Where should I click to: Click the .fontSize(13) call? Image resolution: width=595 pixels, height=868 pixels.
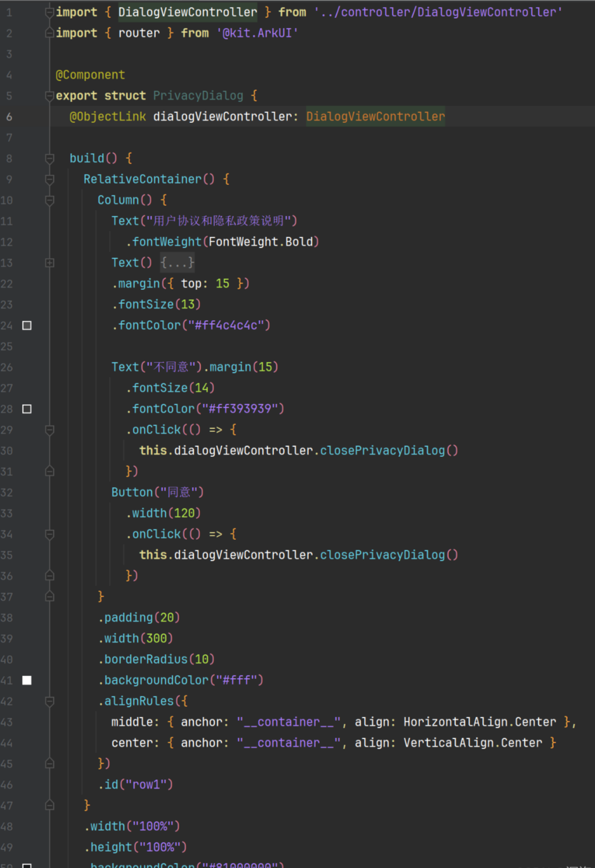[156, 304]
